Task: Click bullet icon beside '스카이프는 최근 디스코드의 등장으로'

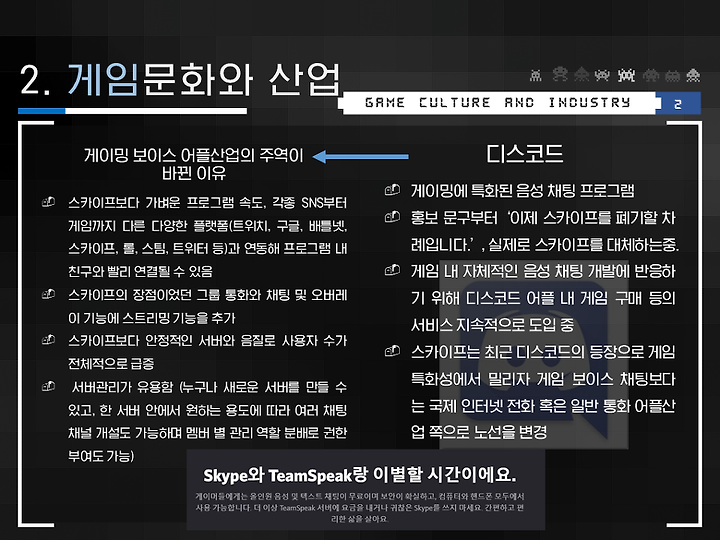Action: (x=392, y=351)
